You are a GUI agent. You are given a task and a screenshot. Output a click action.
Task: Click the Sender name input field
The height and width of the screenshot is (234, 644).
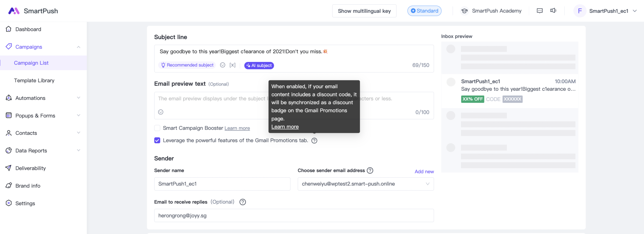click(x=222, y=184)
